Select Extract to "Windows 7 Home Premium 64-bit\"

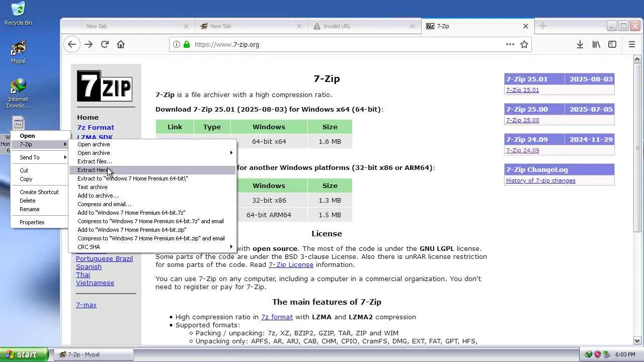point(152,178)
